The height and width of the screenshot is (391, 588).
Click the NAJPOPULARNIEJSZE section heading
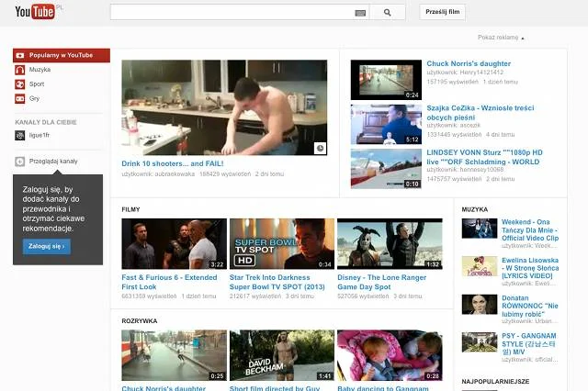tap(495, 381)
